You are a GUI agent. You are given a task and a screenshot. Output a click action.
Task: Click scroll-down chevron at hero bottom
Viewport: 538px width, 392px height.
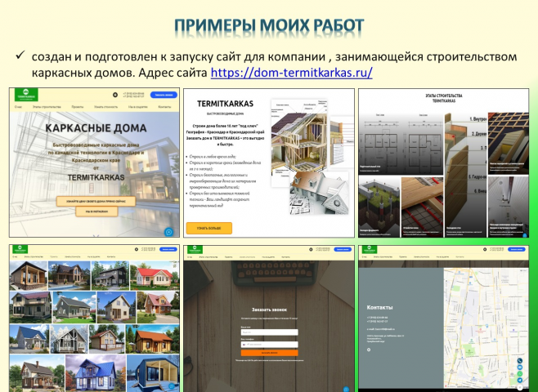click(96, 235)
